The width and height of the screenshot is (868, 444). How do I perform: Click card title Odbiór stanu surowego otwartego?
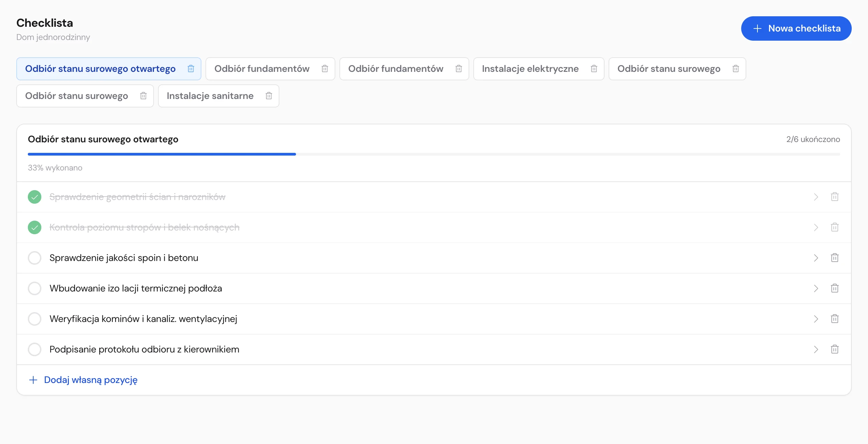103,139
